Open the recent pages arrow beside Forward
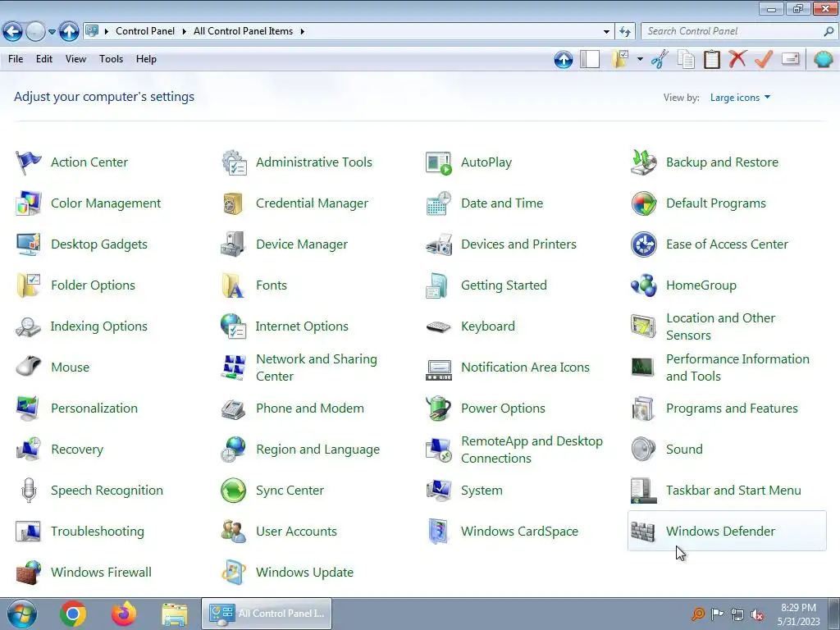Image resolution: width=840 pixels, height=630 pixels. point(52,32)
